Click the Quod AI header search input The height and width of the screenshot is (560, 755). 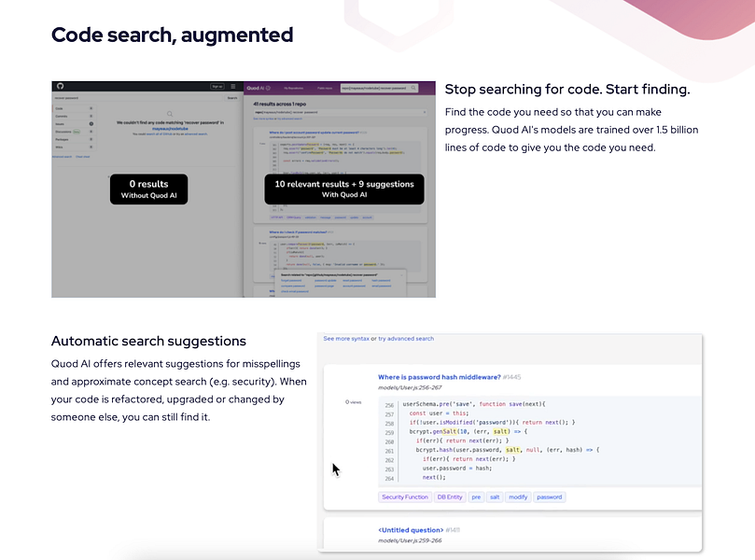tap(379, 88)
